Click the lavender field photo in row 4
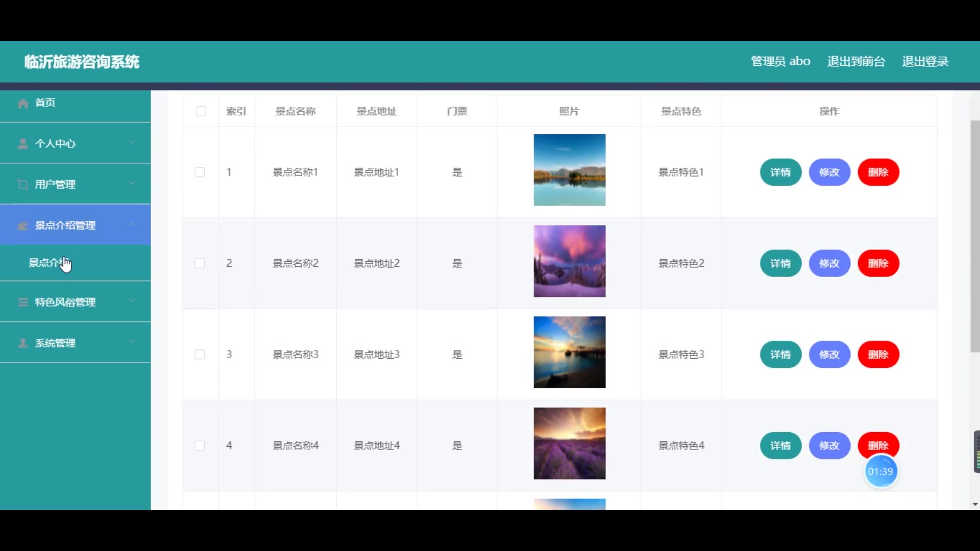Viewport: 980px width, 551px height. [570, 443]
